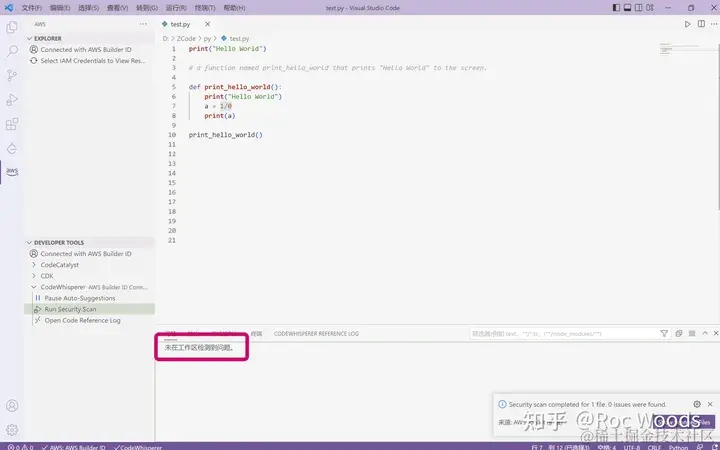Screen dimensions: 720x450
Task: Open the Source Control view
Action: pyautogui.click(x=12, y=75)
